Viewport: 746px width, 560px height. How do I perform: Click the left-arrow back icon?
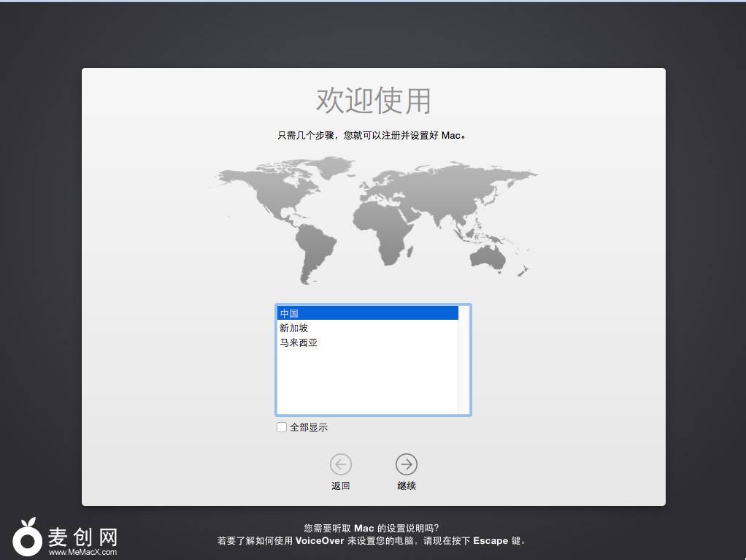coord(341,464)
